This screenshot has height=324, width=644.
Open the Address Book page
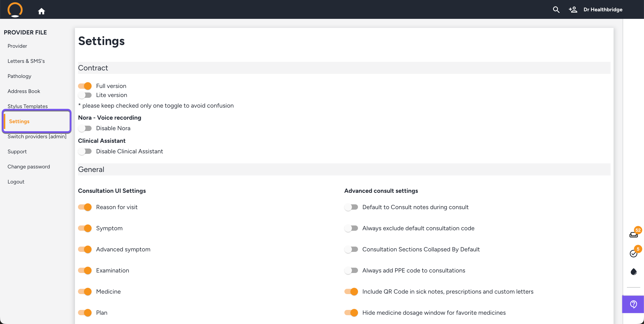(24, 91)
